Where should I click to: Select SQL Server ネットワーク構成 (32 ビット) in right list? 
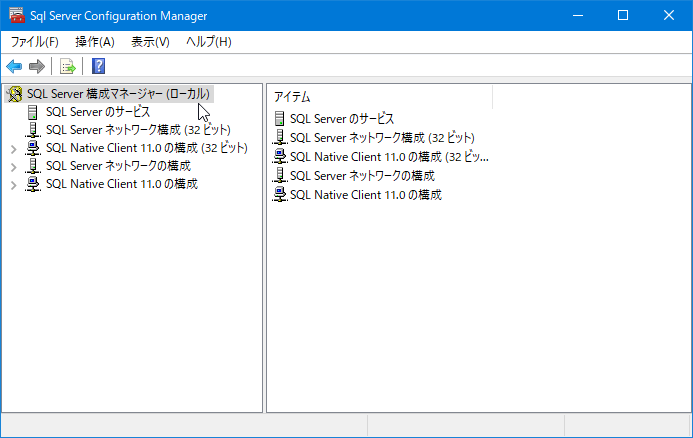381,138
